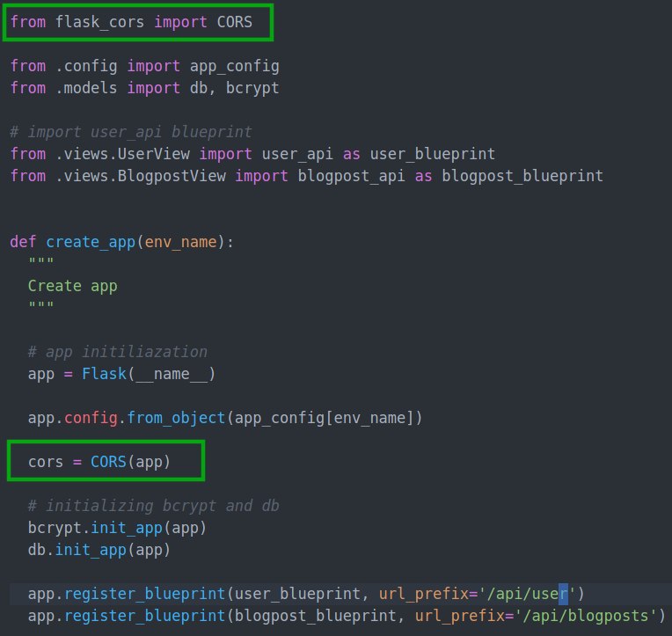Click '__name__' inside the Flask call

coord(172,374)
